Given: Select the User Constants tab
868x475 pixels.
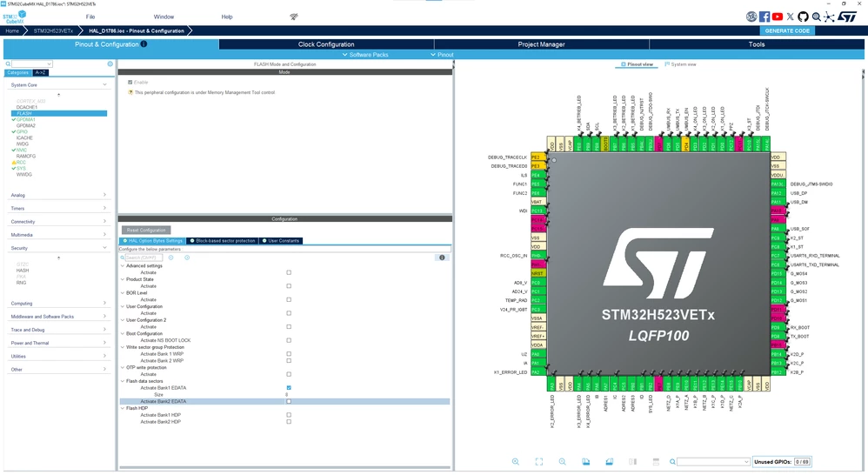Looking at the screenshot, I should click(281, 241).
